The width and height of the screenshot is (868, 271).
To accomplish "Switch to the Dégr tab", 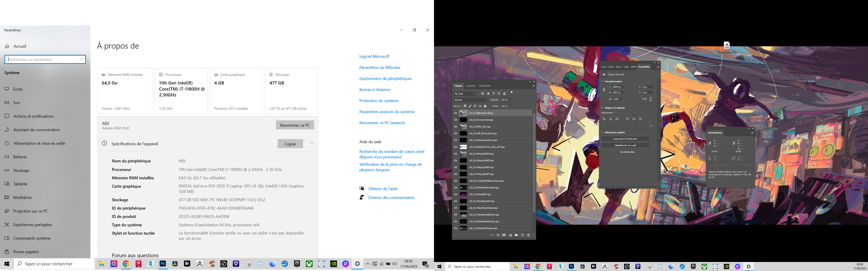I will (626, 67).
